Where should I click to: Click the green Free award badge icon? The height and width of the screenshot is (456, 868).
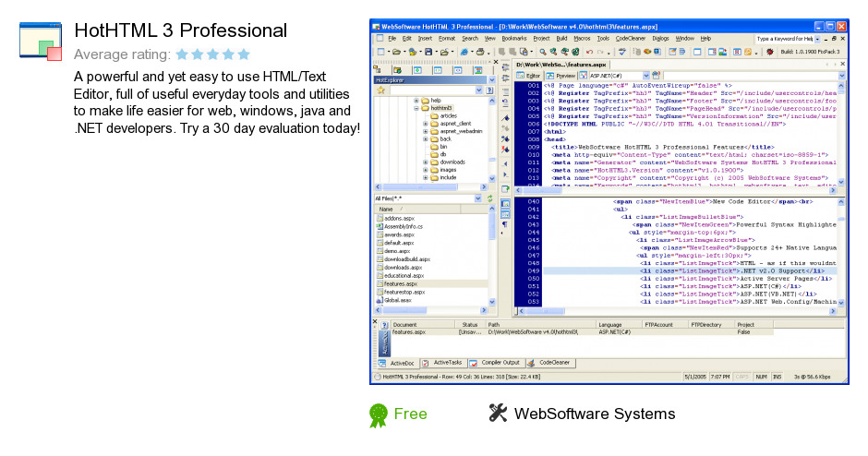click(378, 415)
